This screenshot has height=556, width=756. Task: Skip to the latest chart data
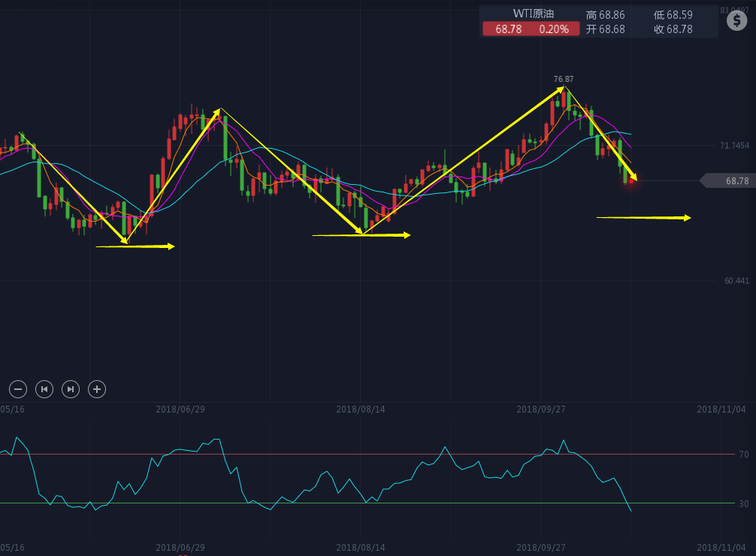[70, 389]
